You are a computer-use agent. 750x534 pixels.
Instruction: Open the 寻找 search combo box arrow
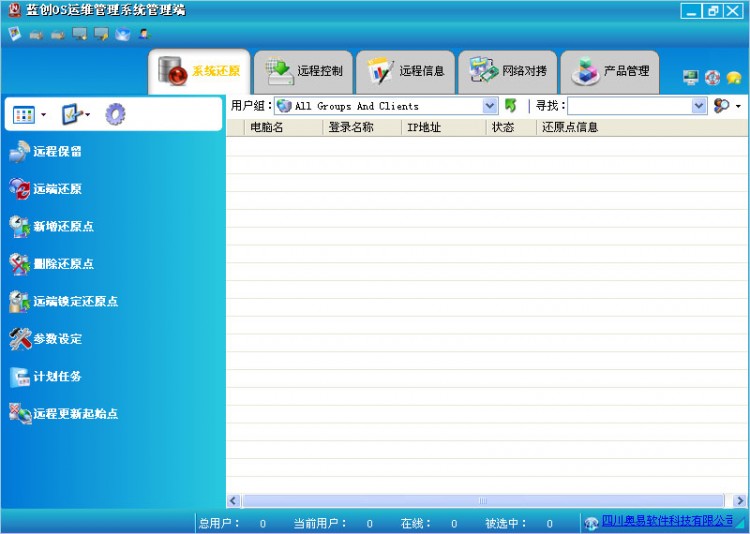tap(699, 106)
